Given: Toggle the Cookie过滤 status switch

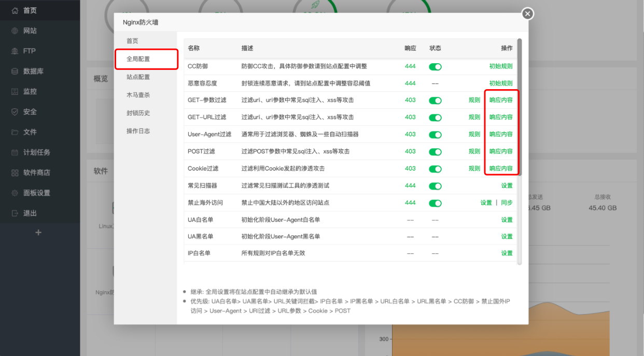Looking at the screenshot, I should coord(435,169).
